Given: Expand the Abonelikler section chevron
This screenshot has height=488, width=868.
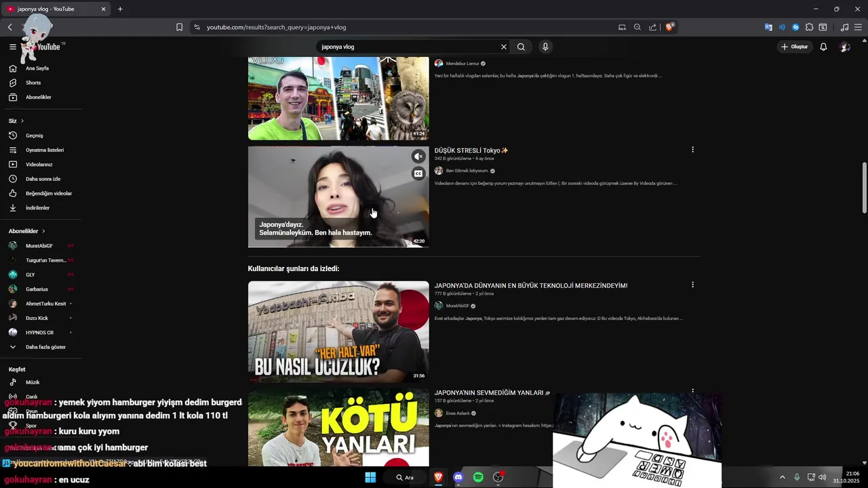Looking at the screenshot, I should click(x=43, y=231).
